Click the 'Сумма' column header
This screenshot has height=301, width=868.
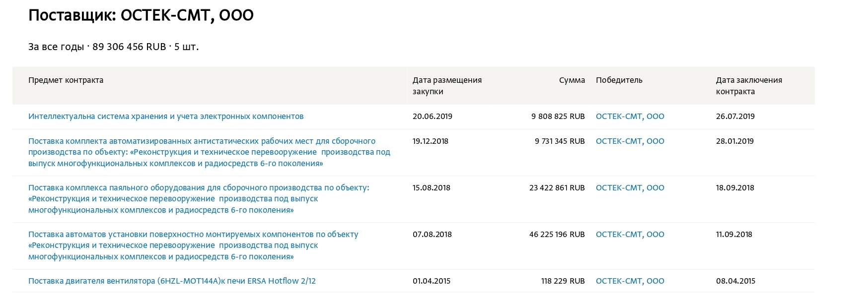[x=572, y=80]
